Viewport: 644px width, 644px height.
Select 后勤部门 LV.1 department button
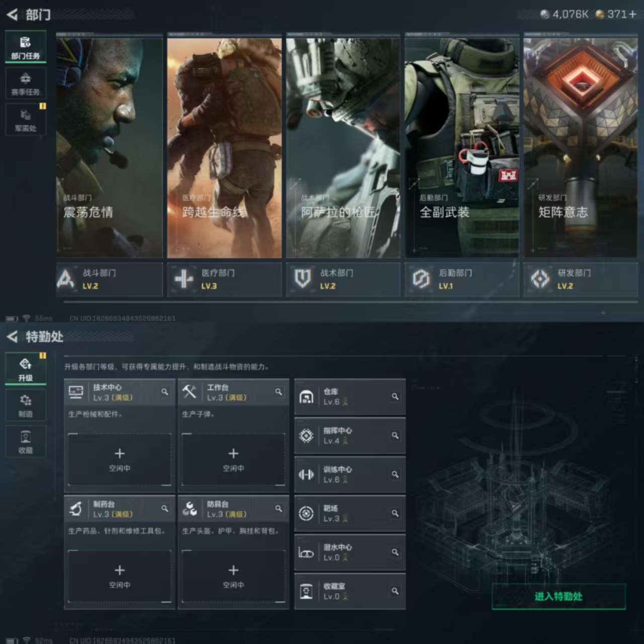462,279
